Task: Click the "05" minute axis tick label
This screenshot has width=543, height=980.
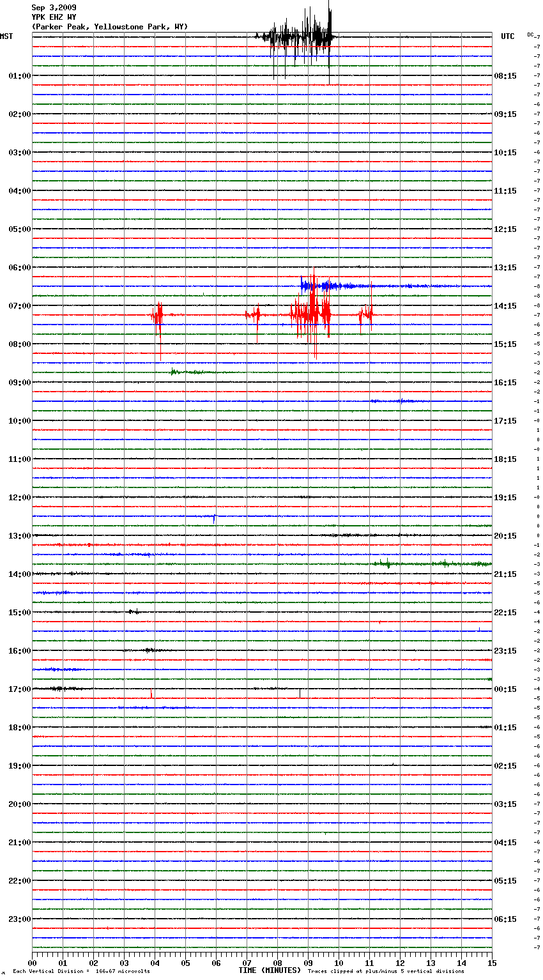Action: 186,963
